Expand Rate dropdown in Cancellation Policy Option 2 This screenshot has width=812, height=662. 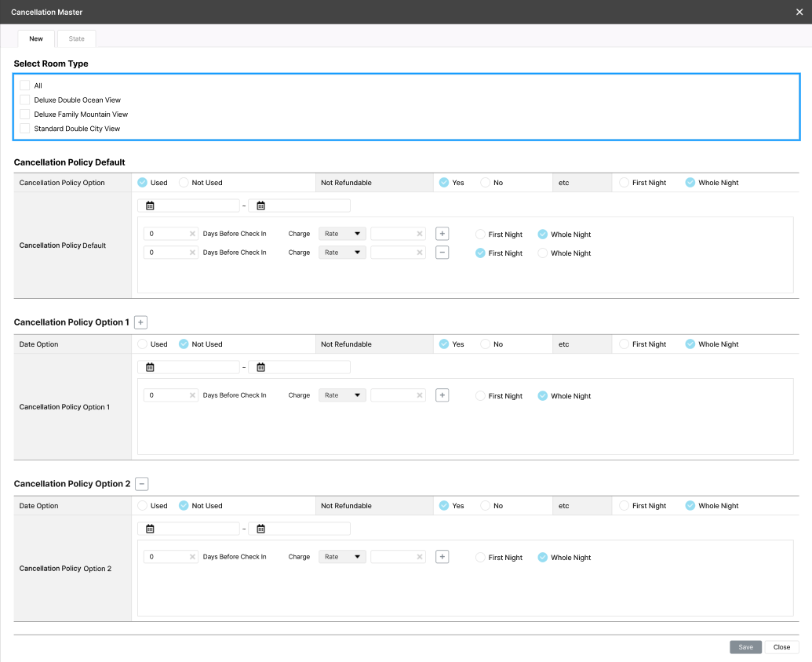[342, 557]
